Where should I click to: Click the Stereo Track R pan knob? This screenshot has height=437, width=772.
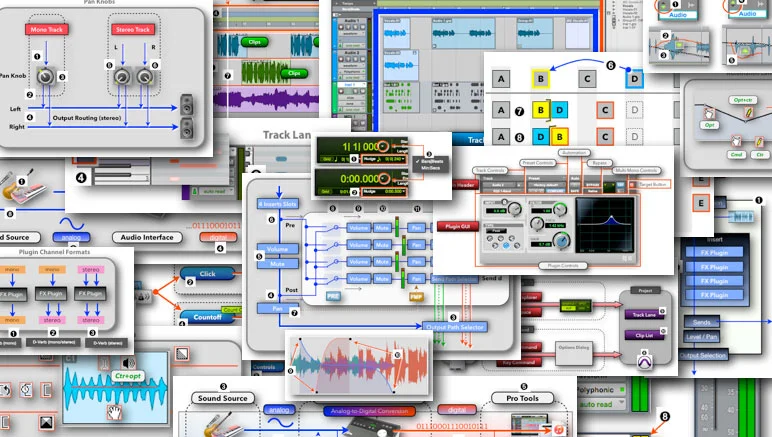[144, 77]
